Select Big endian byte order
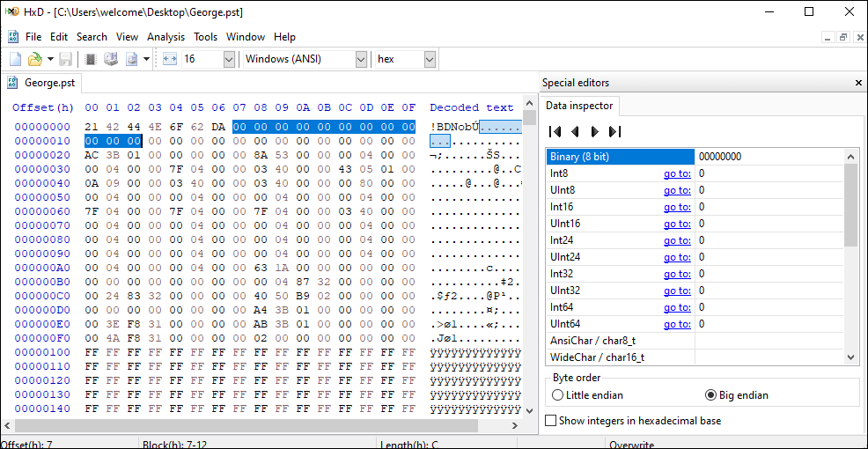Viewport: 868px width, 449px height. coord(736,395)
